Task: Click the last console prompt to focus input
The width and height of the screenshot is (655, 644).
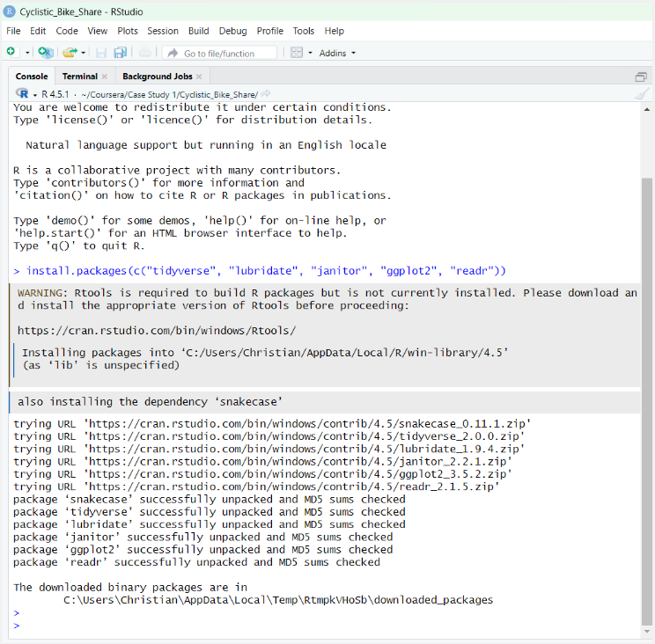Action: click(17, 626)
